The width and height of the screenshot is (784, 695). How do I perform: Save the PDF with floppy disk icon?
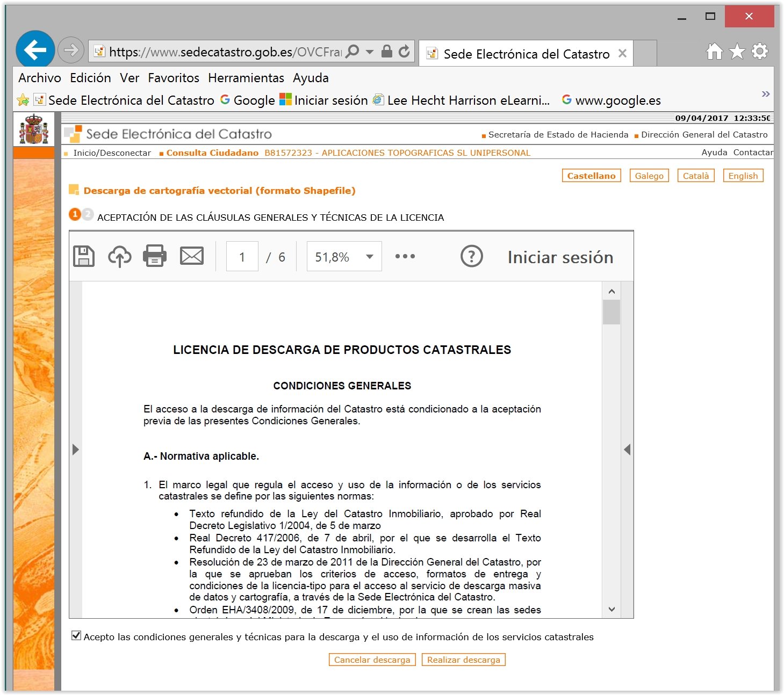pyautogui.click(x=84, y=256)
